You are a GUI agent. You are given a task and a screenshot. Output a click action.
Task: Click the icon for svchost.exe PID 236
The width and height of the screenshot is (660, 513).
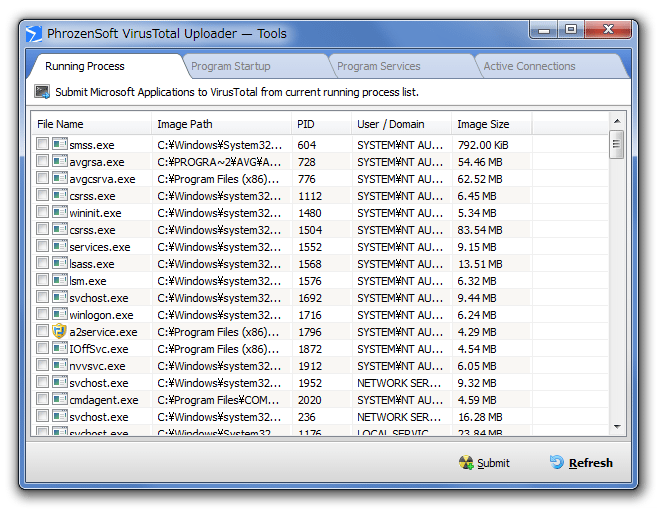click(x=60, y=416)
